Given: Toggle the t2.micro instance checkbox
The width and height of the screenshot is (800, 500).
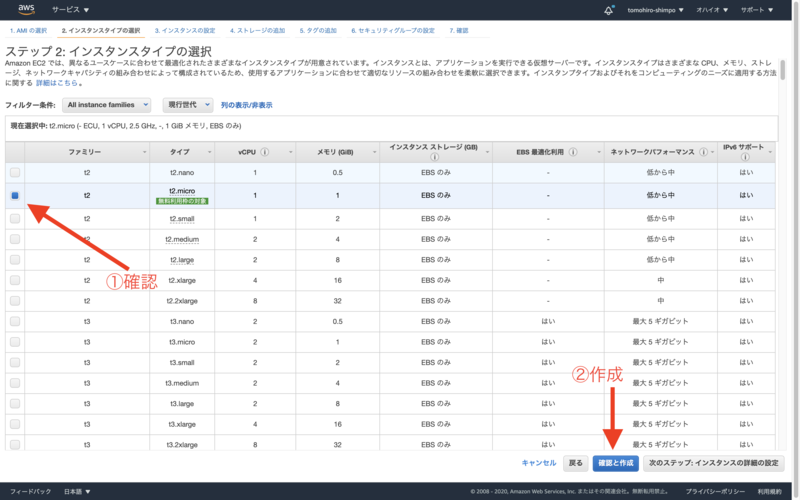Looking at the screenshot, I should pos(15,195).
